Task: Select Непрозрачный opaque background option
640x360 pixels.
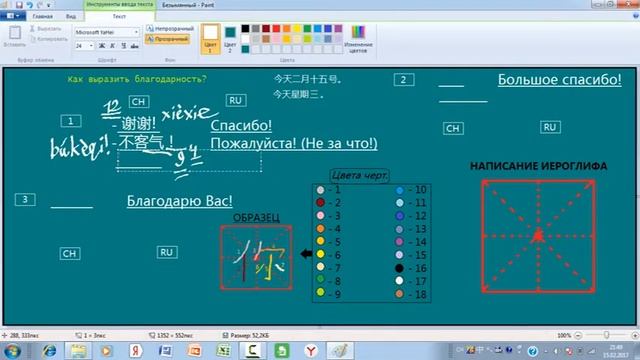Action: pos(170,29)
